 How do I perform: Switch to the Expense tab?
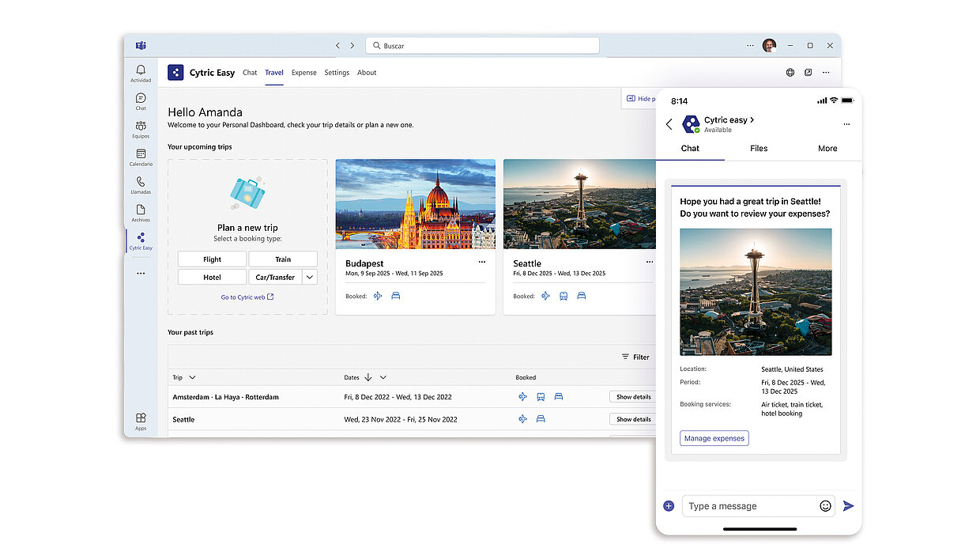pos(303,73)
